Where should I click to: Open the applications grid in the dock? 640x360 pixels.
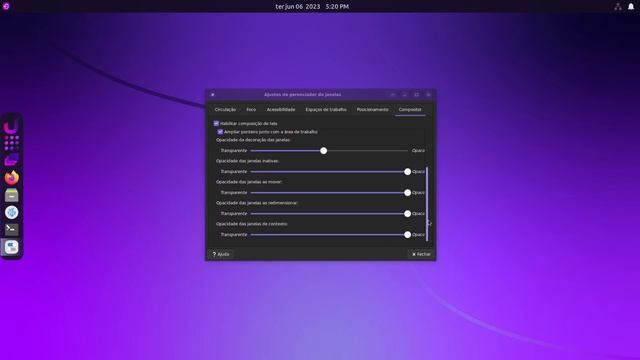pyautogui.click(x=11, y=143)
